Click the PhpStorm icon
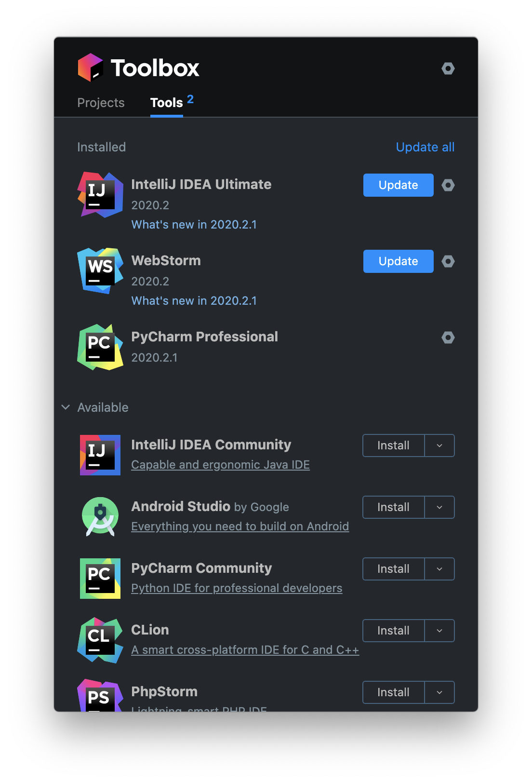Screen dimensions: 532x783 (100, 695)
